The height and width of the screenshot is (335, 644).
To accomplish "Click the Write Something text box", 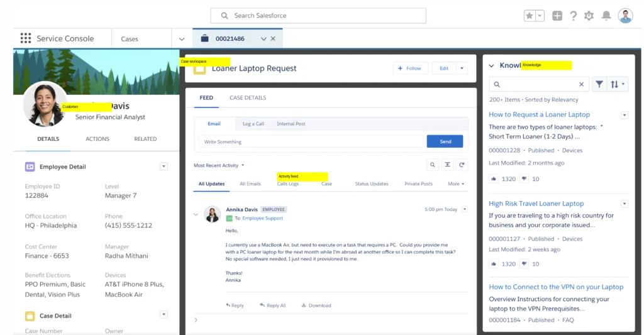I will pos(311,141).
